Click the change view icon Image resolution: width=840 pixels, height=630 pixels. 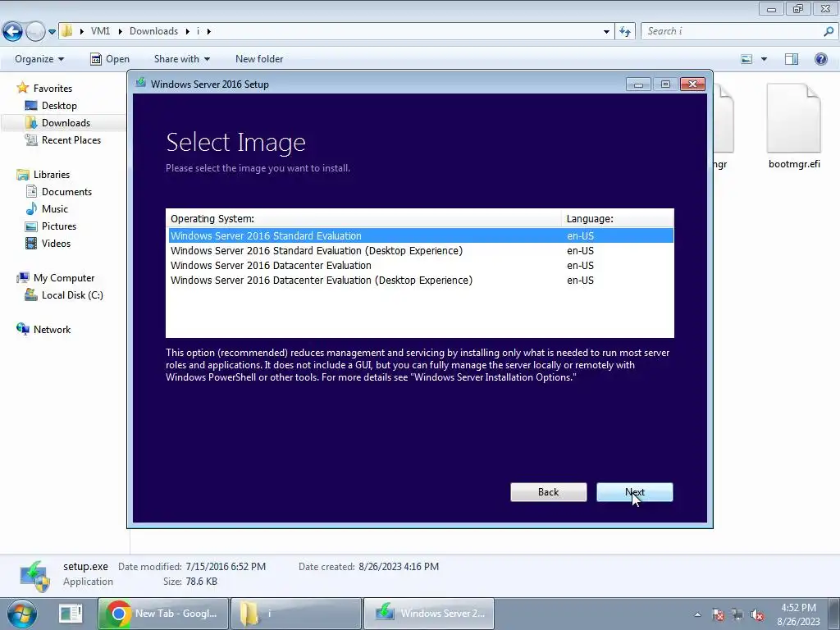point(746,59)
